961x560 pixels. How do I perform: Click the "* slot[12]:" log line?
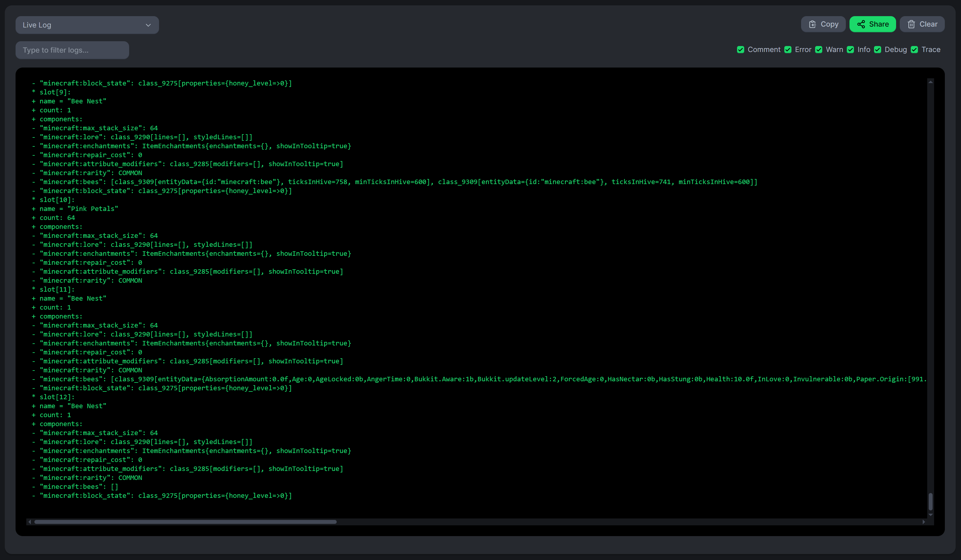(x=54, y=397)
